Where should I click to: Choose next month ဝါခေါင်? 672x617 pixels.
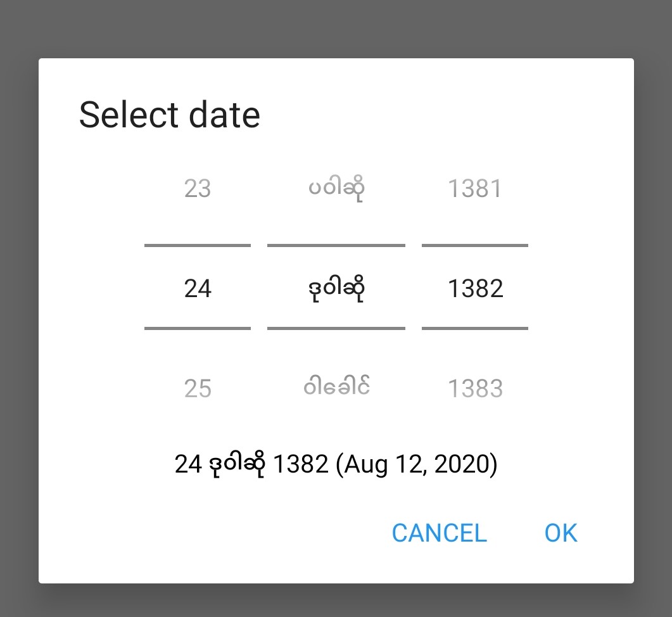[x=336, y=386]
